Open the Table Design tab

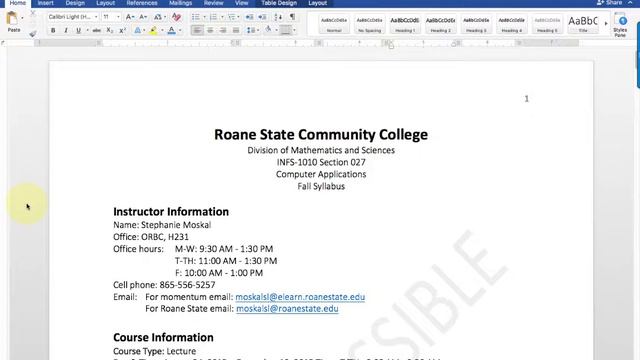[x=279, y=3]
